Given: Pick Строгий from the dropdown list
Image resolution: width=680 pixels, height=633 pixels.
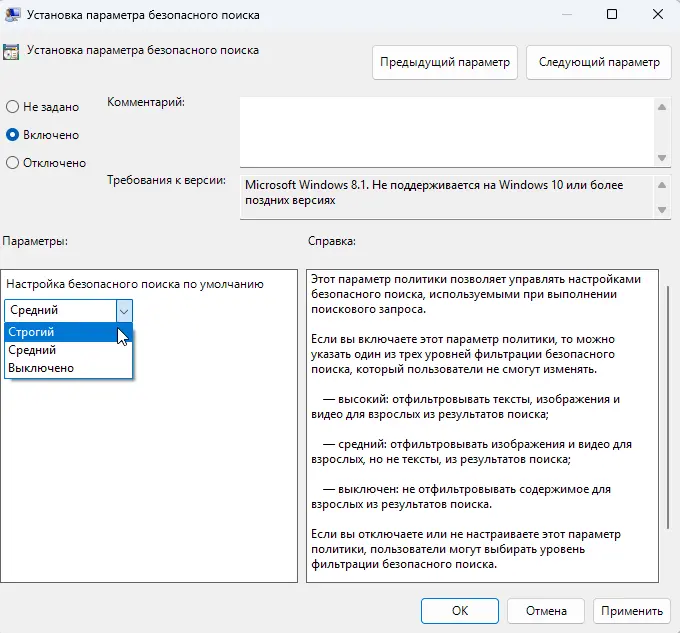Looking at the screenshot, I should click(x=31, y=332).
